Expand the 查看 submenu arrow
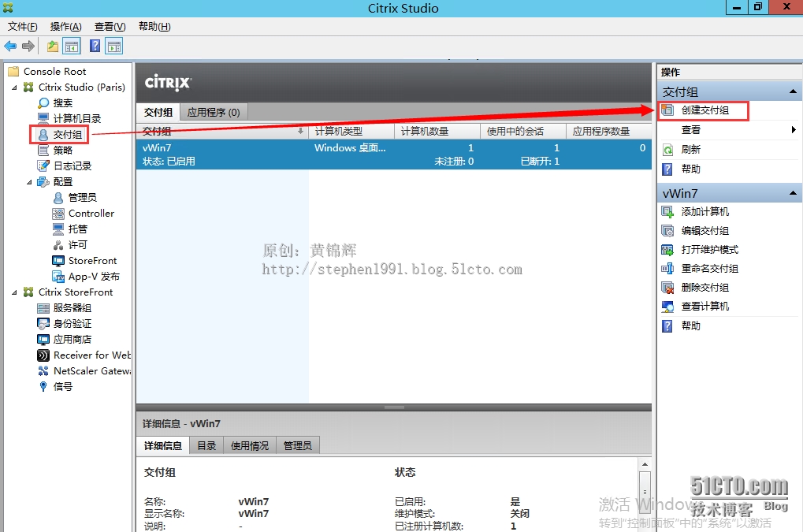This screenshot has width=803, height=532. pyautogui.click(x=794, y=130)
